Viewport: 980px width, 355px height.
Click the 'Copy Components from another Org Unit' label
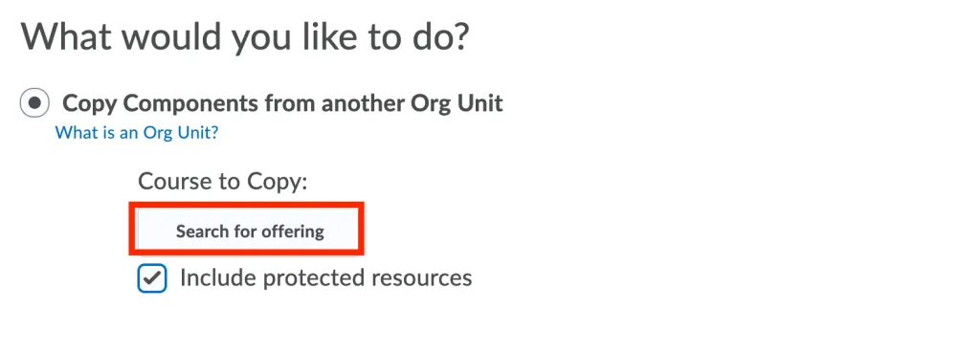[282, 103]
